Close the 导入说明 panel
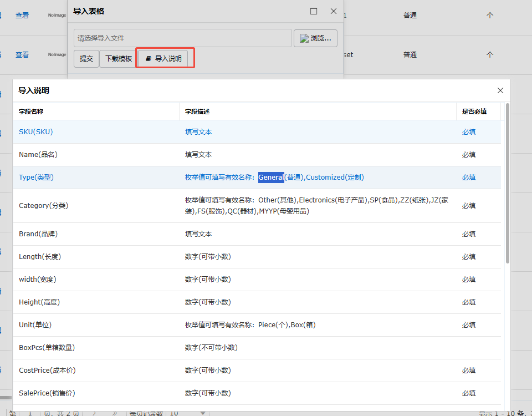Screen dimensions: 532x416 500,90
